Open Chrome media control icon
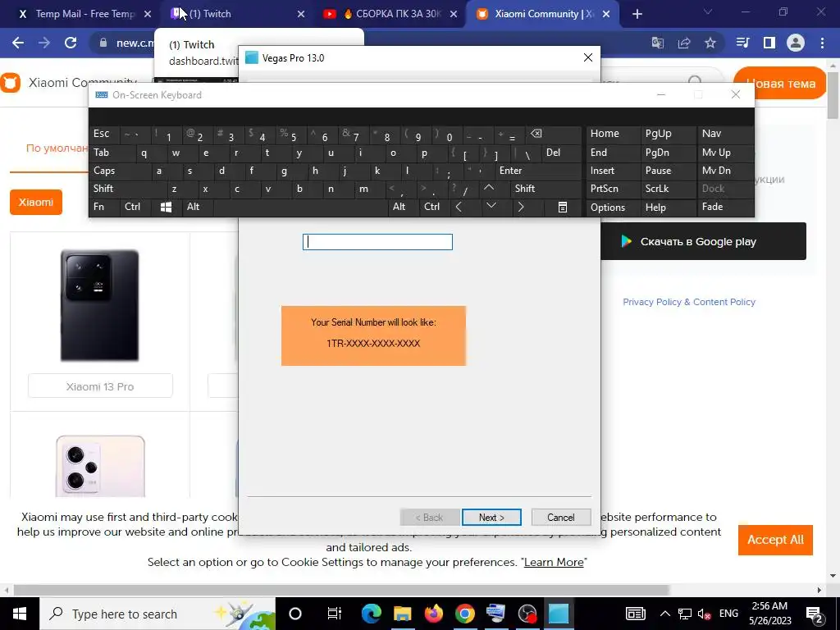840x630 pixels. [742, 43]
